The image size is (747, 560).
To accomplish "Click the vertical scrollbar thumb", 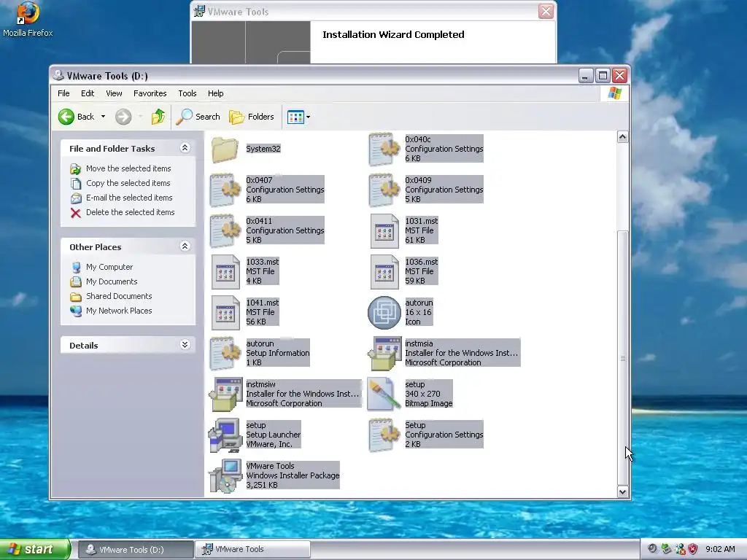I will [x=622, y=357].
